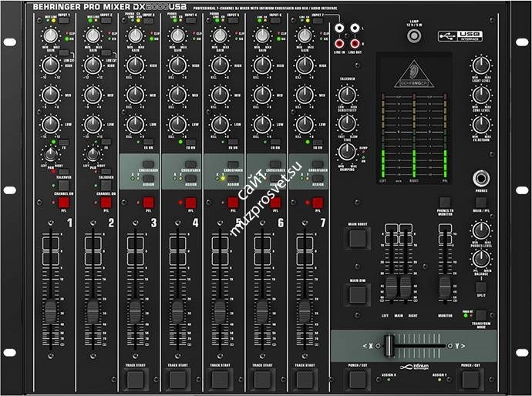Toggle the Input 1 Mic/Line selector switch
The width and height of the screenshot is (532, 396).
(x=64, y=20)
